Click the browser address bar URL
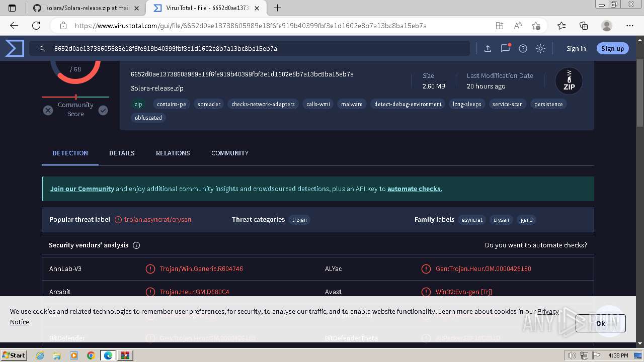This screenshot has width=644, height=362. pyautogui.click(x=251, y=26)
